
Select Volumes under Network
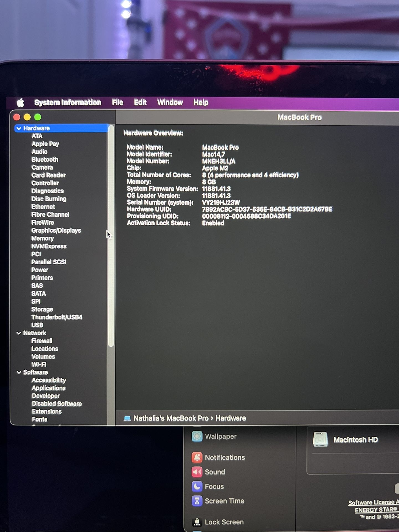point(43,357)
